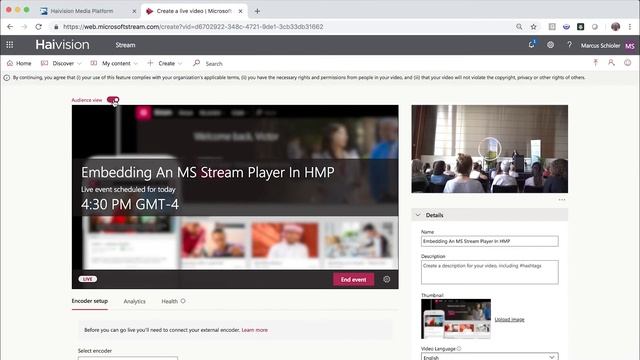Click the upload arrow icon

(596, 63)
